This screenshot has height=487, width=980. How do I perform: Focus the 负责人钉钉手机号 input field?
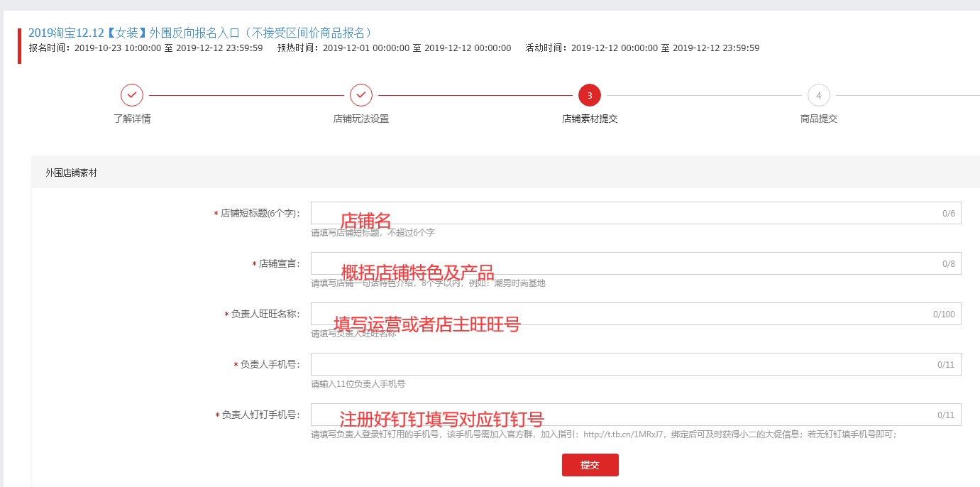click(x=636, y=415)
